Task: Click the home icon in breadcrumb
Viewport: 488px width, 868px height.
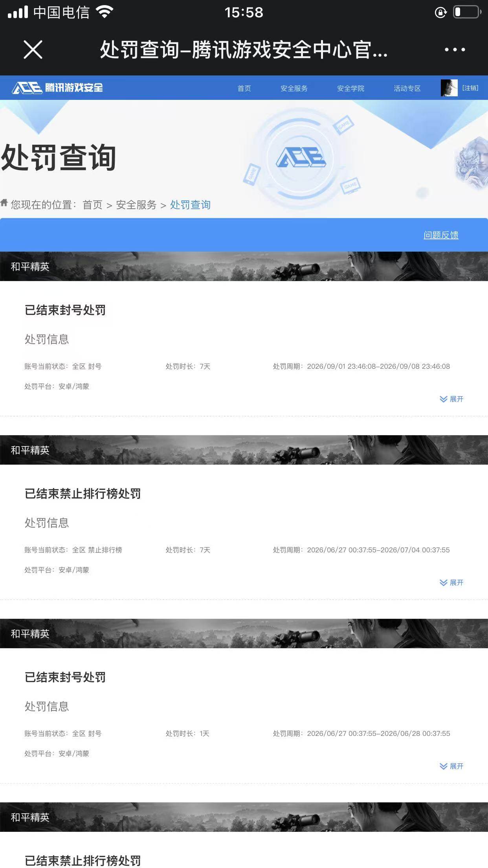Action: click(x=4, y=203)
